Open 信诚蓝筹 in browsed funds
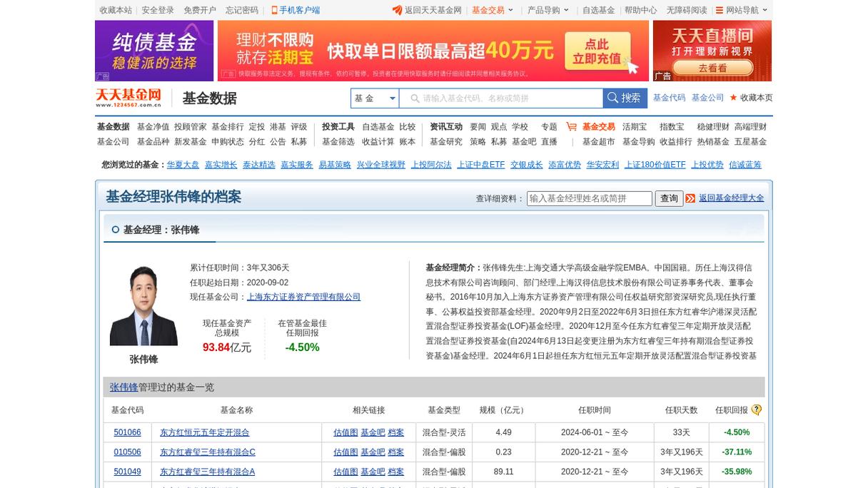 click(745, 165)
